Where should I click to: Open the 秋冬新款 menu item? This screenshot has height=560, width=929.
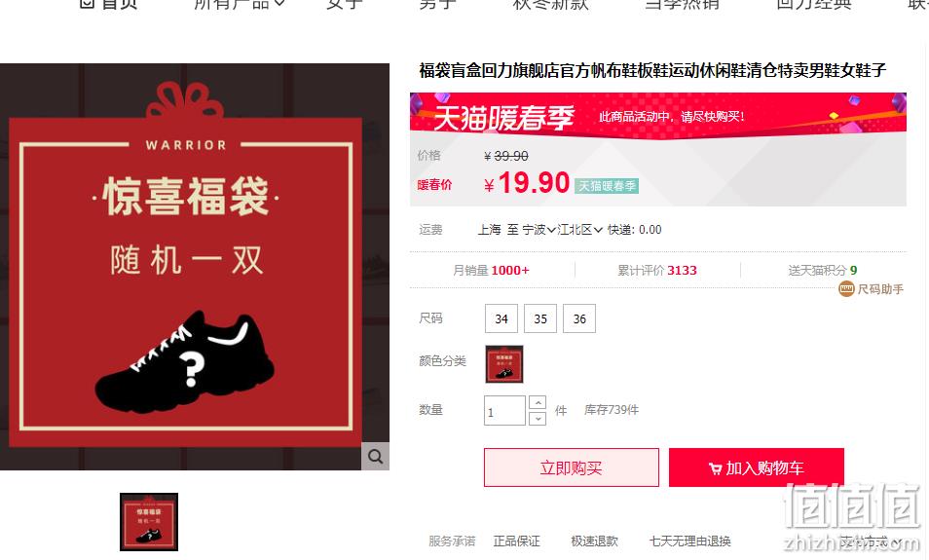coord(550,4)
